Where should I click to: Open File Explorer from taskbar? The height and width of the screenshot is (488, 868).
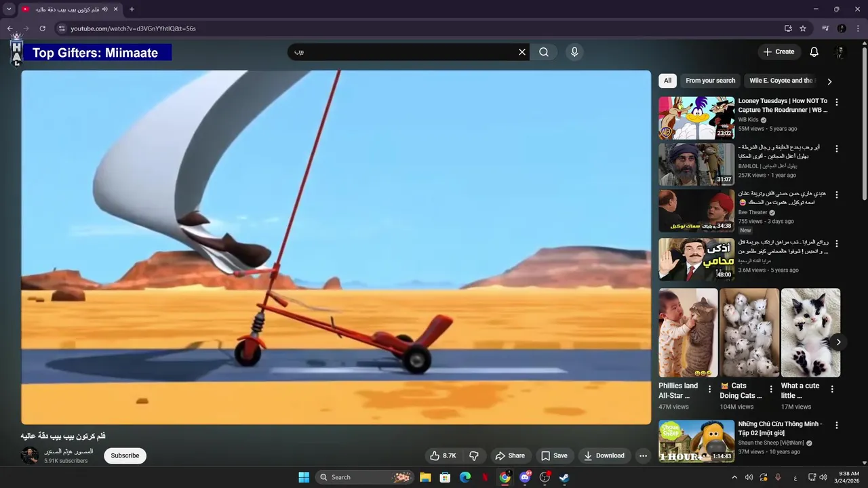point(425,477)
